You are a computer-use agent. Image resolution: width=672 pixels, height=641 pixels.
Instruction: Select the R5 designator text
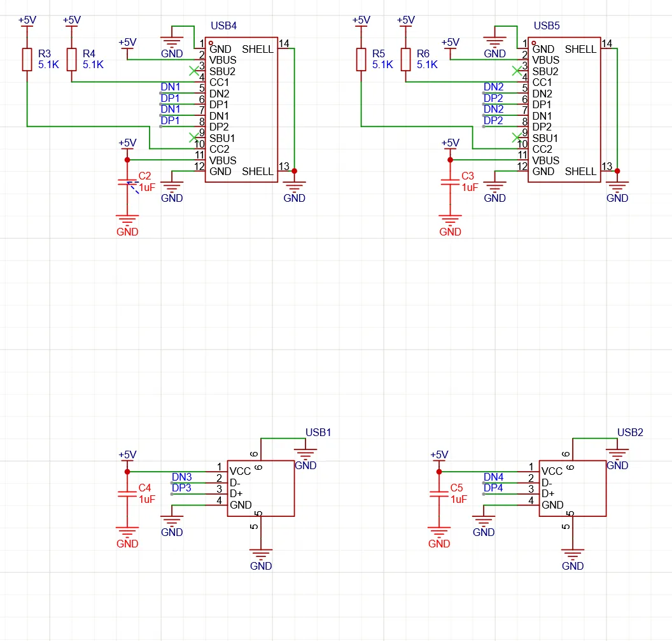pos(379,53)
